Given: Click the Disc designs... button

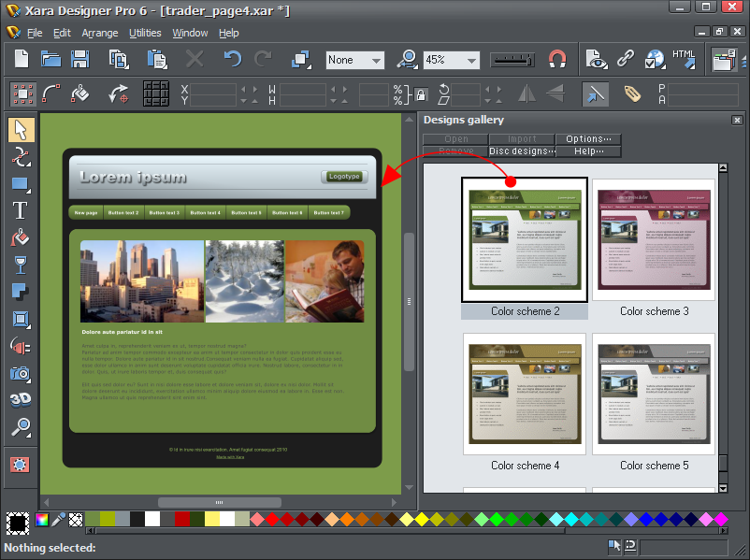Looking at the screenshot, I should click(x=522, y=151).
